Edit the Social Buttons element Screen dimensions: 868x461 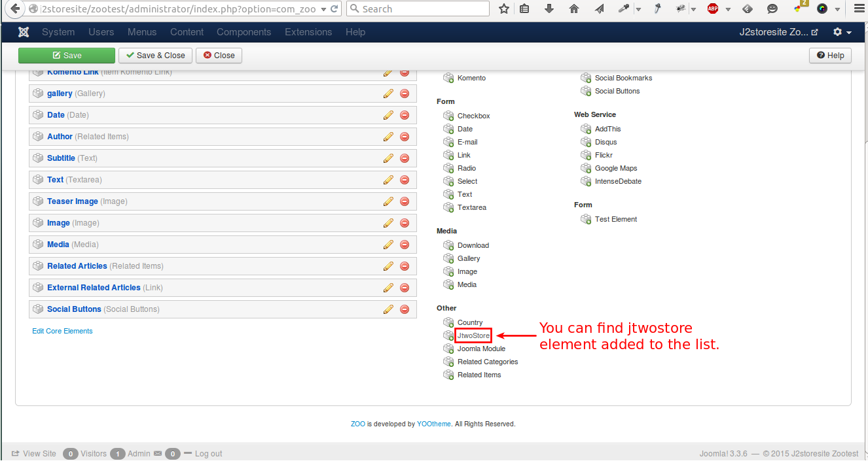pyautogui.click(x=388, y=309)
